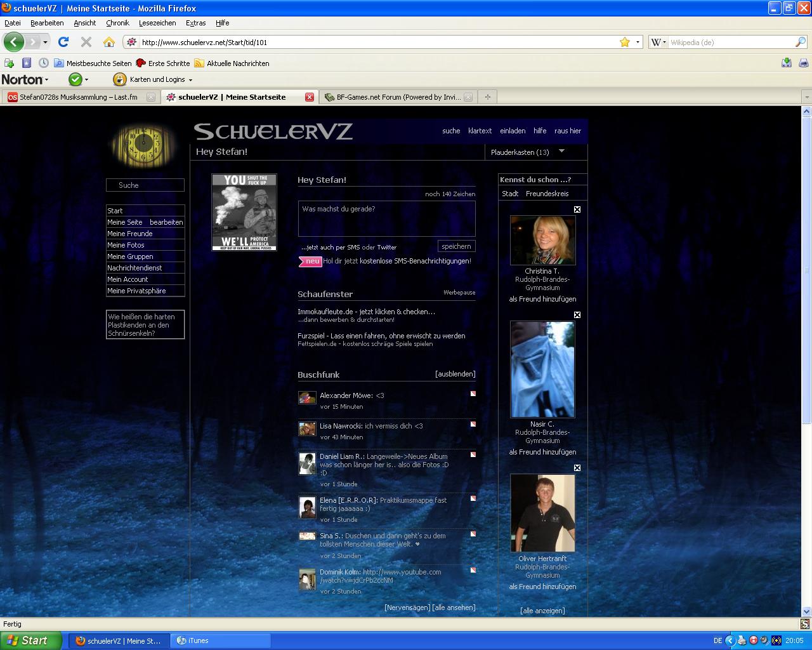812x650 pixels.
Task: Open the Wikipedia search engine selector
Action: tap(658, 43)
